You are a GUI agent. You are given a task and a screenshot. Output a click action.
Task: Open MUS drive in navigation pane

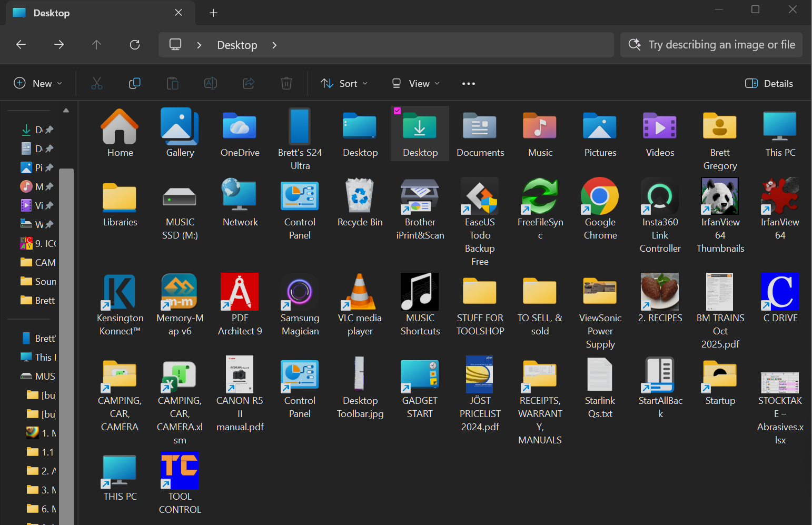click(38, 376)
